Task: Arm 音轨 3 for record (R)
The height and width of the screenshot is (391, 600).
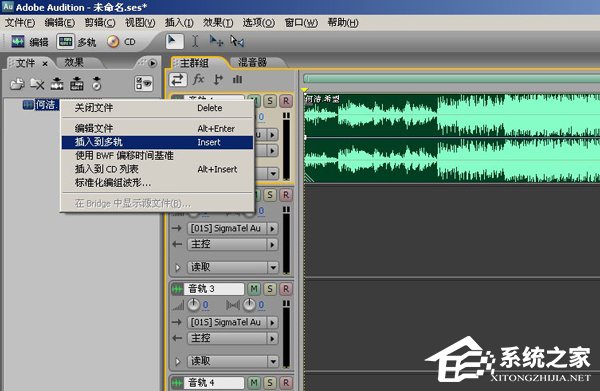Action: coord(286,289)
